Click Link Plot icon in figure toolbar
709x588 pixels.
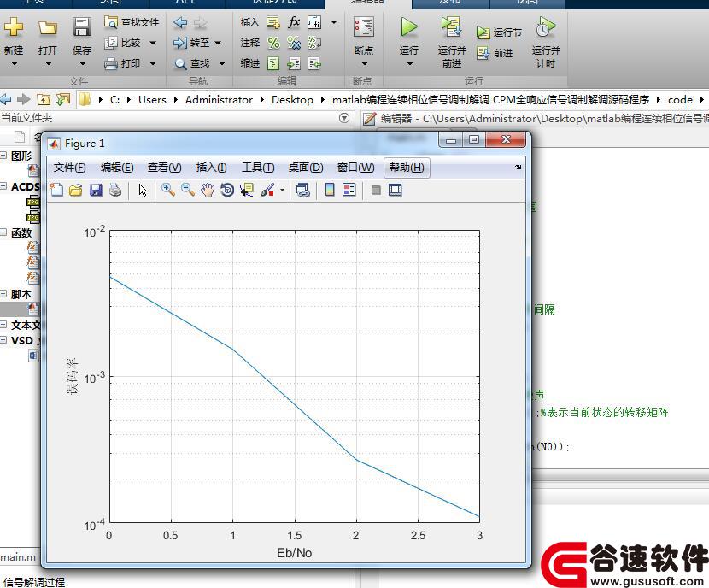pos(303,190)
